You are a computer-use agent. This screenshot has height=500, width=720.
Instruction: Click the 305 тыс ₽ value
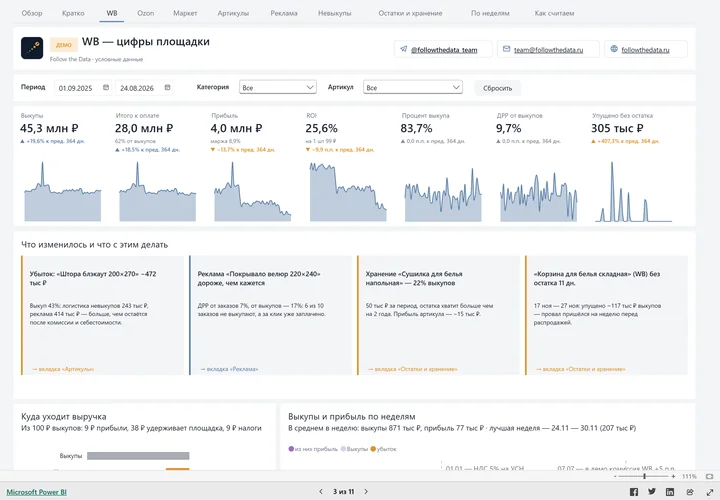pyautogui.click(x=617, y=128)
